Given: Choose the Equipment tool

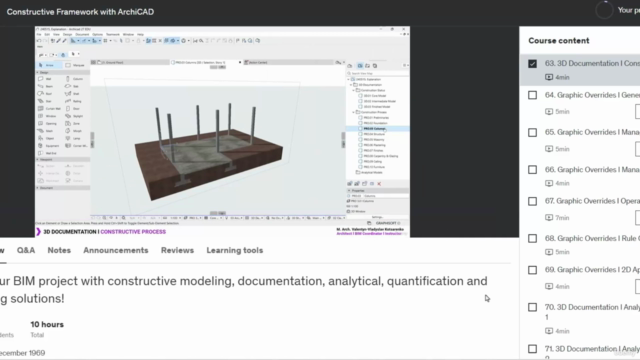Looking at the screenshot, I should coord(48,145).
